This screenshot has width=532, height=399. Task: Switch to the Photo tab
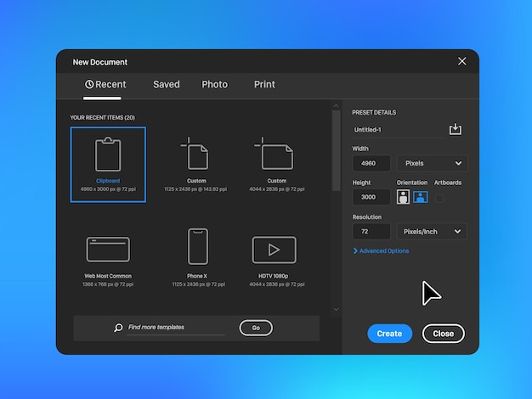(215, 84)
